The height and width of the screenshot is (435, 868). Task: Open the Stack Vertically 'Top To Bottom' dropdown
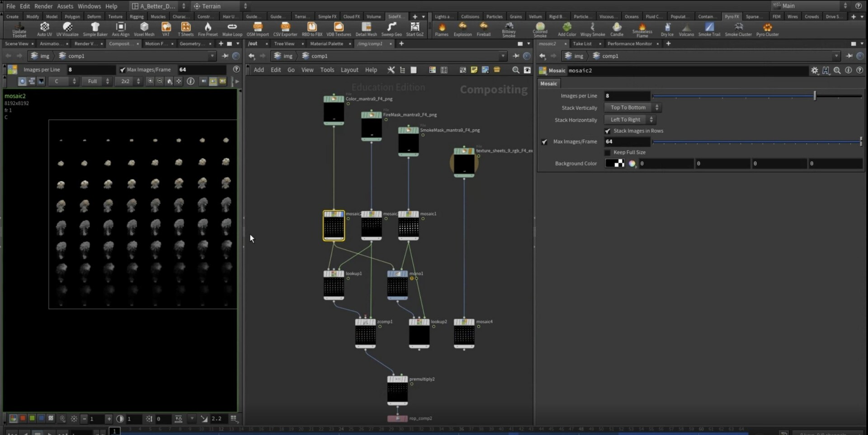[632, 108]
